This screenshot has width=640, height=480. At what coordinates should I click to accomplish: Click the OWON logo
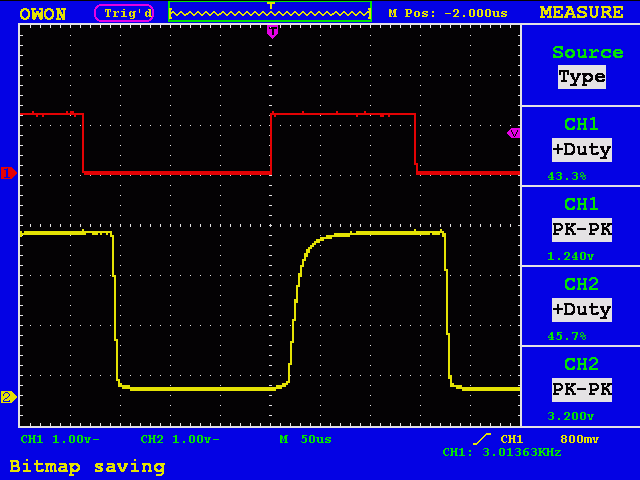pos(43,14)
